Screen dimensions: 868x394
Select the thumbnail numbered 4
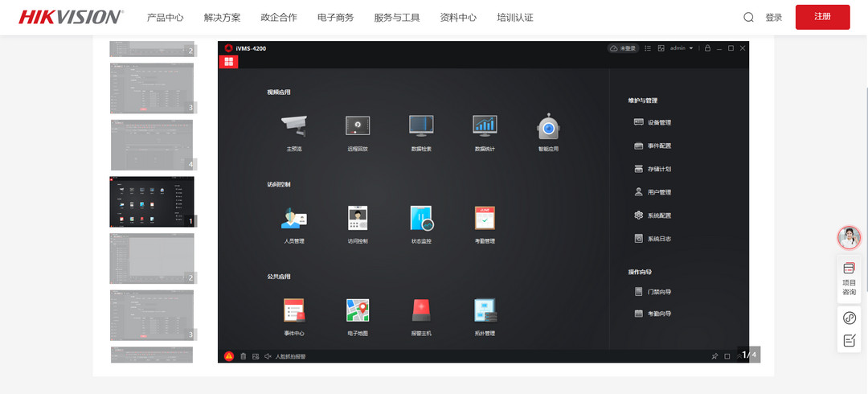click(152, 145)
